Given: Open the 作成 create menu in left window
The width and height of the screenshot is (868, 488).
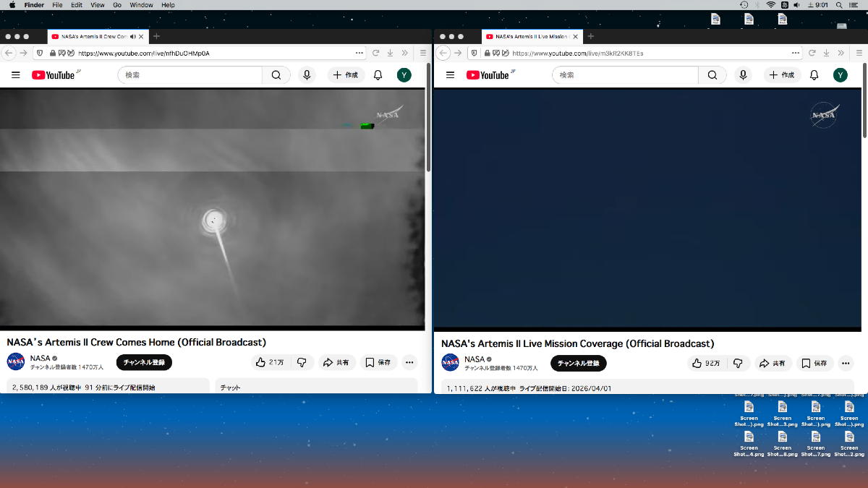Looking at the screenshot, I should click(x=346, y=75).
